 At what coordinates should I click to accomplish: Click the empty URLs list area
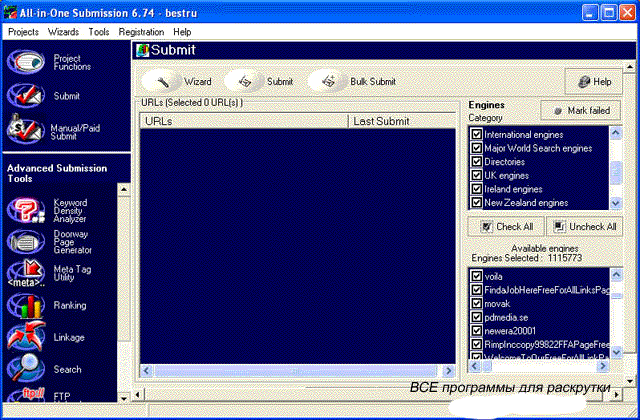point(298,246)
